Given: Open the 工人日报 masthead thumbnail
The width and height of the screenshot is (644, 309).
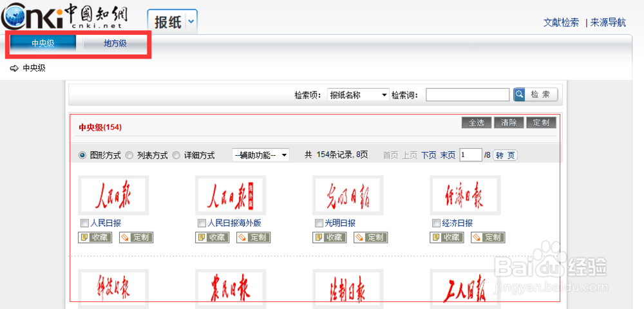Looking at the screenshot, I should coord(465,289).
